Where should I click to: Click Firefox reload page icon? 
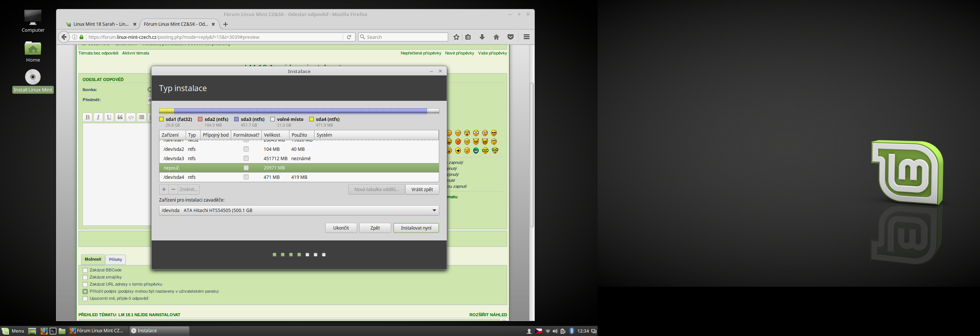click(x=349, y=37)
